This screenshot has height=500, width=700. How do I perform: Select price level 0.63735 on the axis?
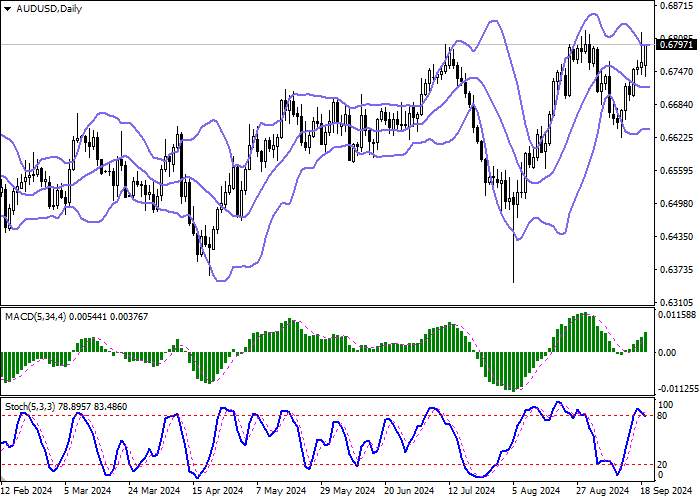tap(676, 270)
